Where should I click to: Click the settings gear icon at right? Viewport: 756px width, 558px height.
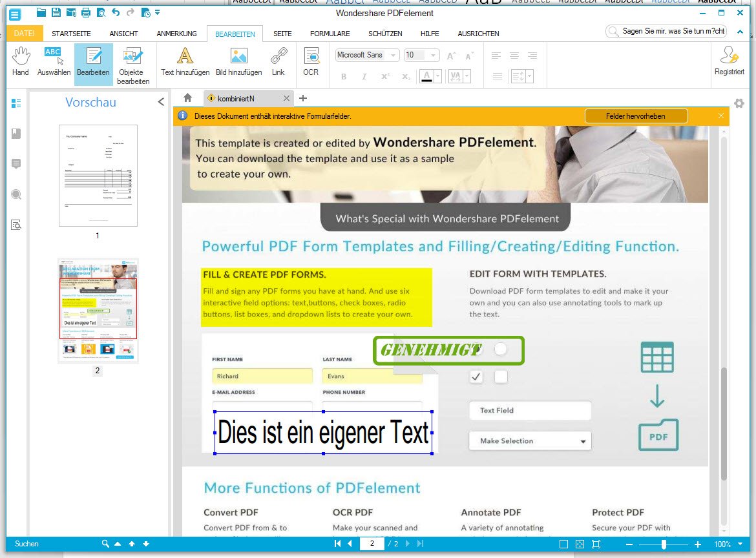tap(739, 103)
